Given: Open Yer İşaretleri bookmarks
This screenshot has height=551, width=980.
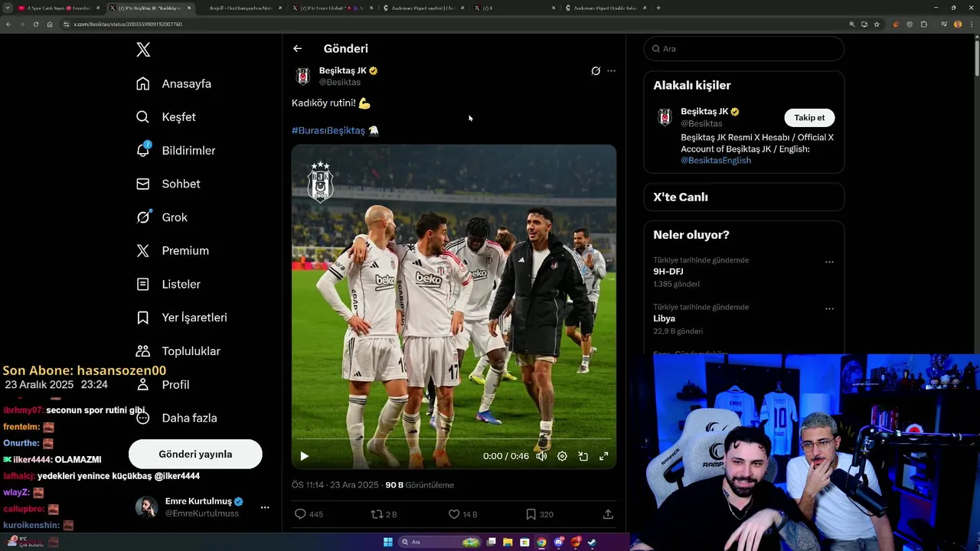Looking at the screenshot, I should (x=181, y=318).
